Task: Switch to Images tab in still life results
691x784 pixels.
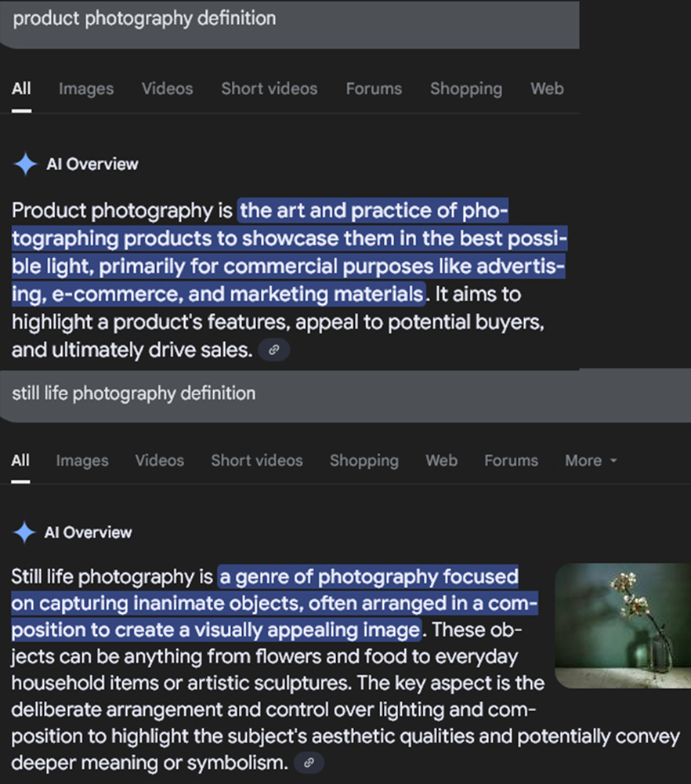Action: [x=82, y=460]
